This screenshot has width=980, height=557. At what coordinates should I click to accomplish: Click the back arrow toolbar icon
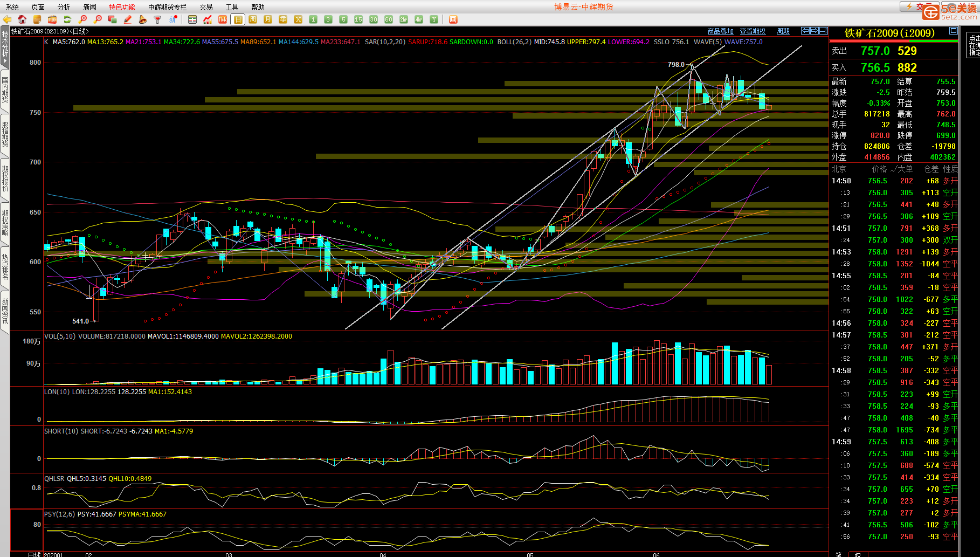(x=7, y=19)
